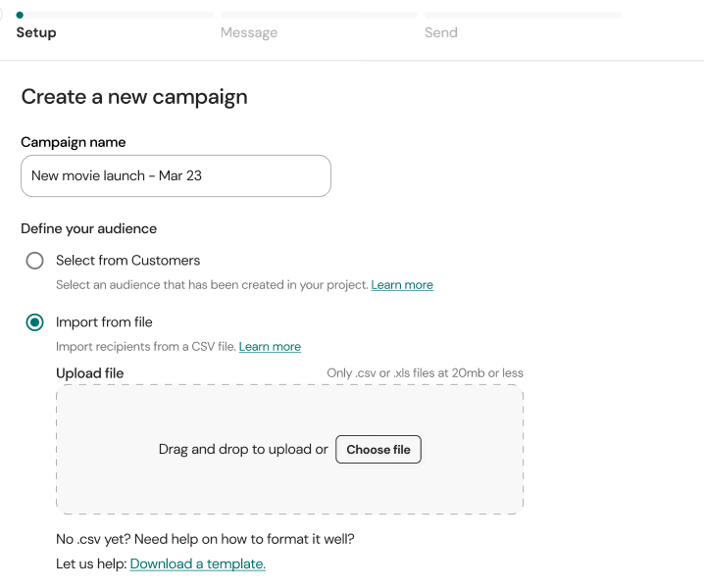
Task: Open Learn more about creating an audience
Action: point(402,285)
